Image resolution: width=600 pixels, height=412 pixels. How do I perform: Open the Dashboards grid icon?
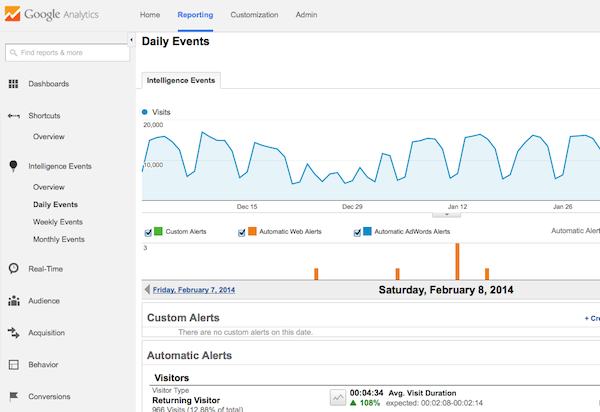click(13, 84)
